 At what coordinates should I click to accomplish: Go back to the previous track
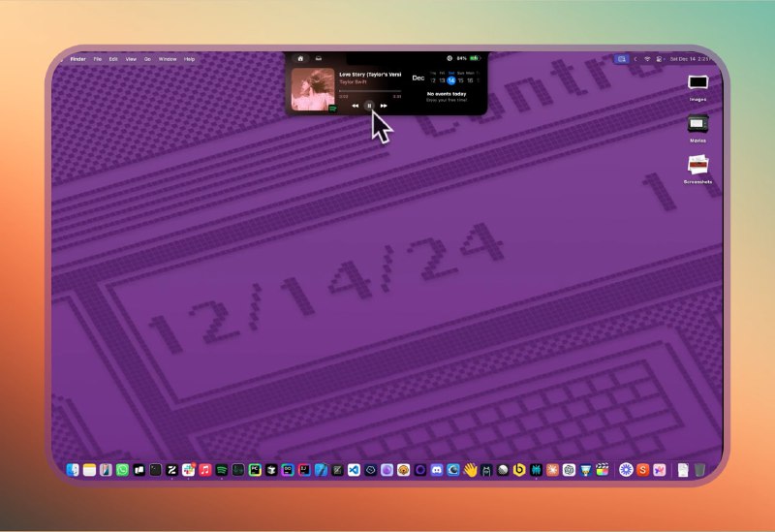[x=355, y=106]
